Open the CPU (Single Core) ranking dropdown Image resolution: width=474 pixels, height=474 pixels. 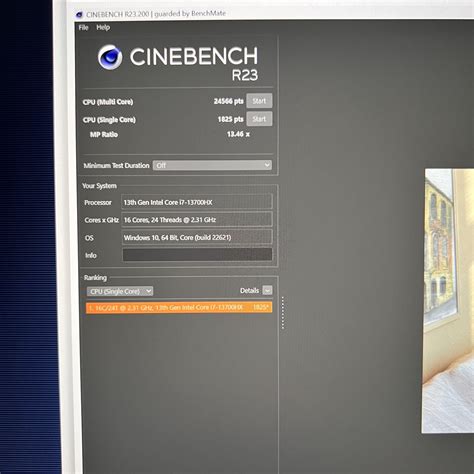120,291
